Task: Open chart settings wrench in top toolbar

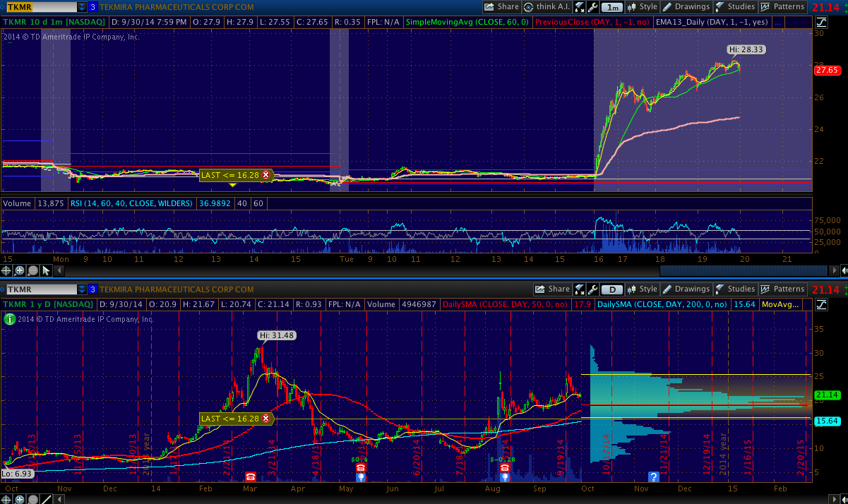Action: tap(592, 7)
